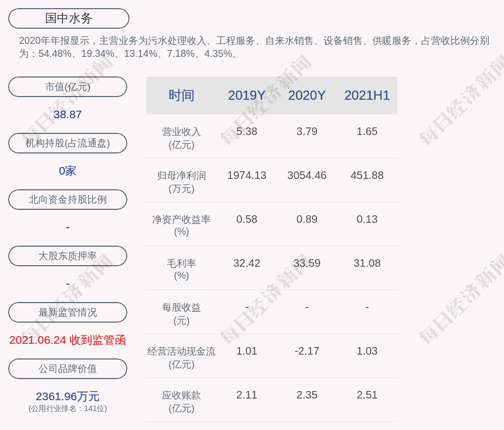Click the 机构持股(占流通盘) label pill

pos(68,143)
